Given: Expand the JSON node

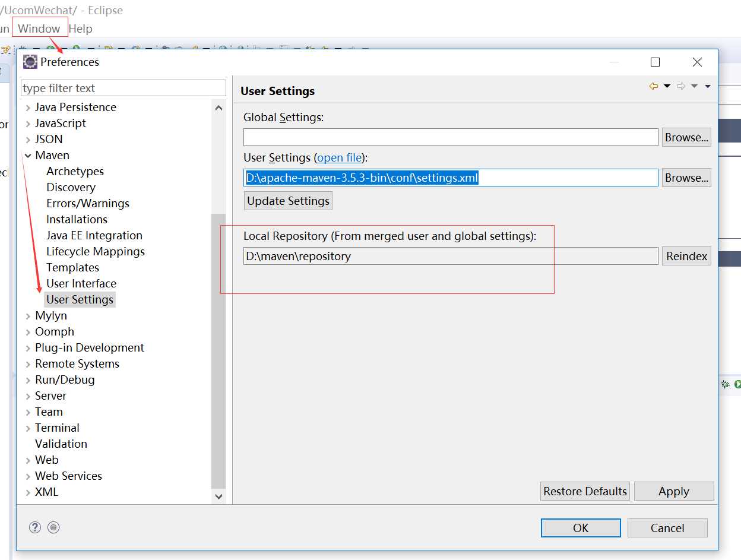Looking at the screenshot, I should pyautogui.click(x=28, y=140).
